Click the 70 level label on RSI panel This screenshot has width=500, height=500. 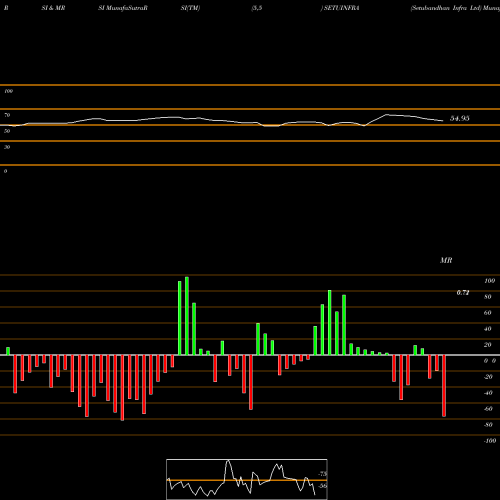(7, 115)
